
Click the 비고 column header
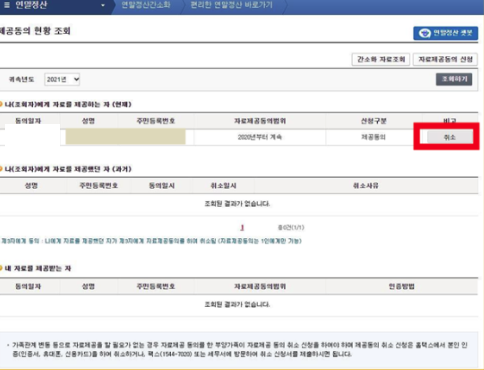450,120
